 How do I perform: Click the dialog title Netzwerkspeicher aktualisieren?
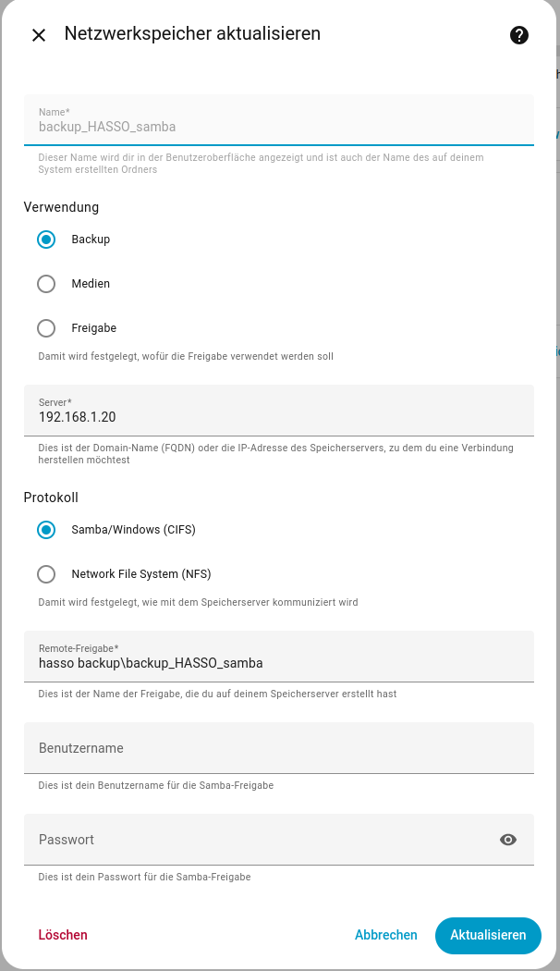pyautogui.click(x=192, y=34)
